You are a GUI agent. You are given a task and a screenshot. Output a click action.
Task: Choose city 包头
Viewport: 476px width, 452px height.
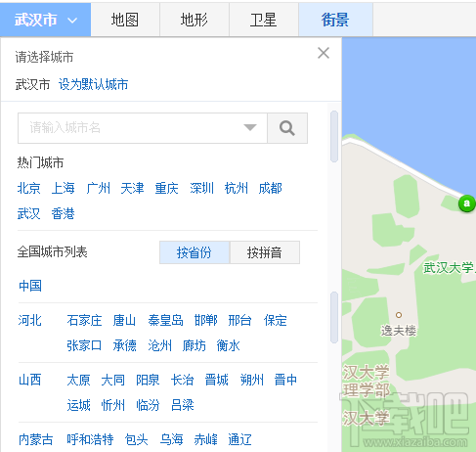(x=137, y=439)
